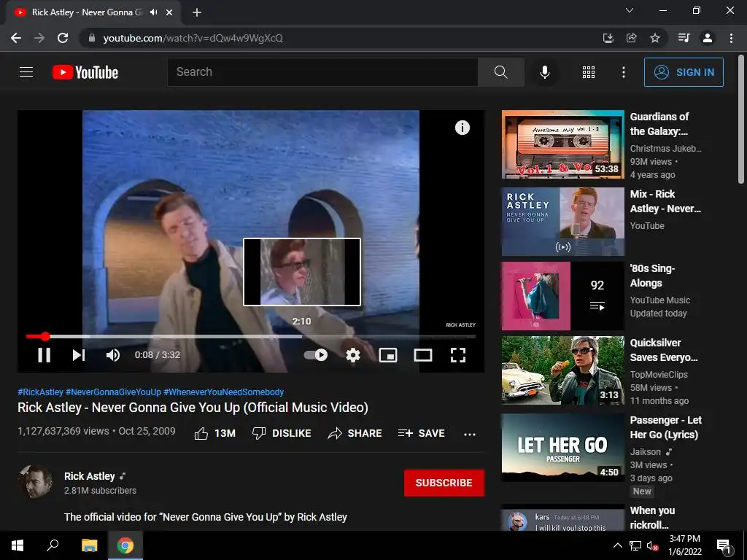The width and height of the screenshot is (747, 560).
Task: Seek on the video progress bar
Action: (251, 336)
